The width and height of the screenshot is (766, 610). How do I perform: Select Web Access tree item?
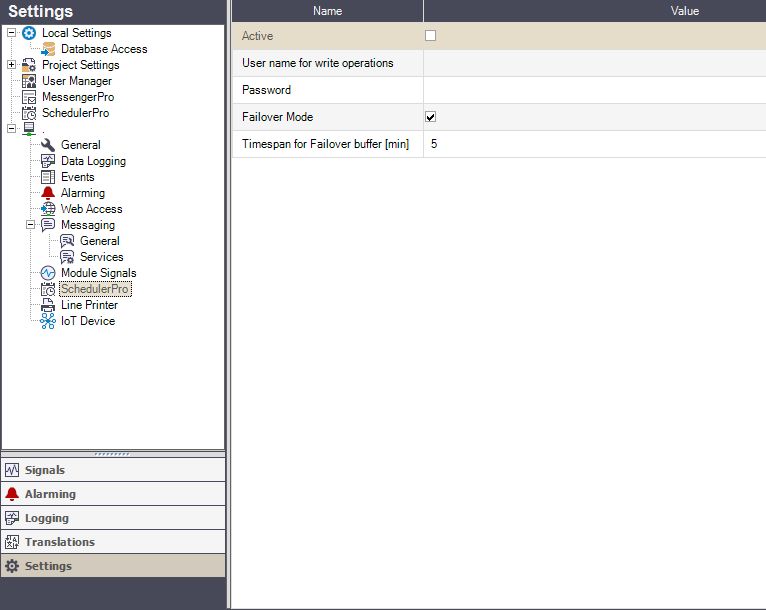(91, 209)
